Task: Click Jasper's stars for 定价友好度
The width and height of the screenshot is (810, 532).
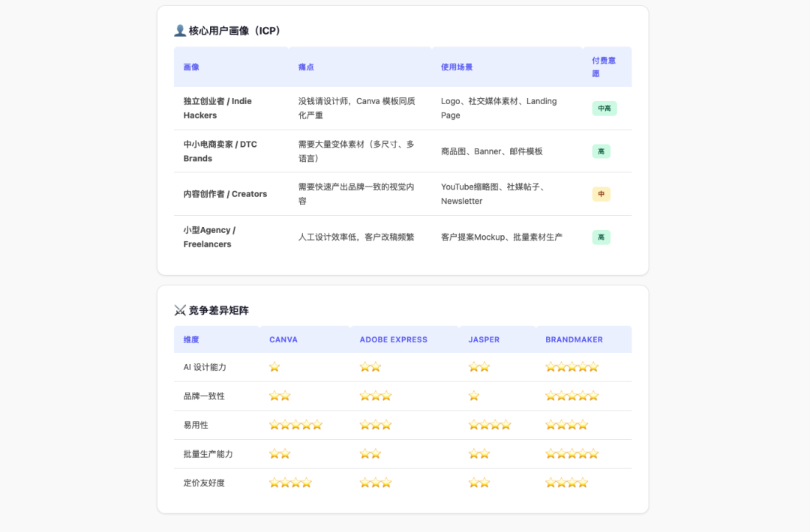Action: click(x=478, y=483)
